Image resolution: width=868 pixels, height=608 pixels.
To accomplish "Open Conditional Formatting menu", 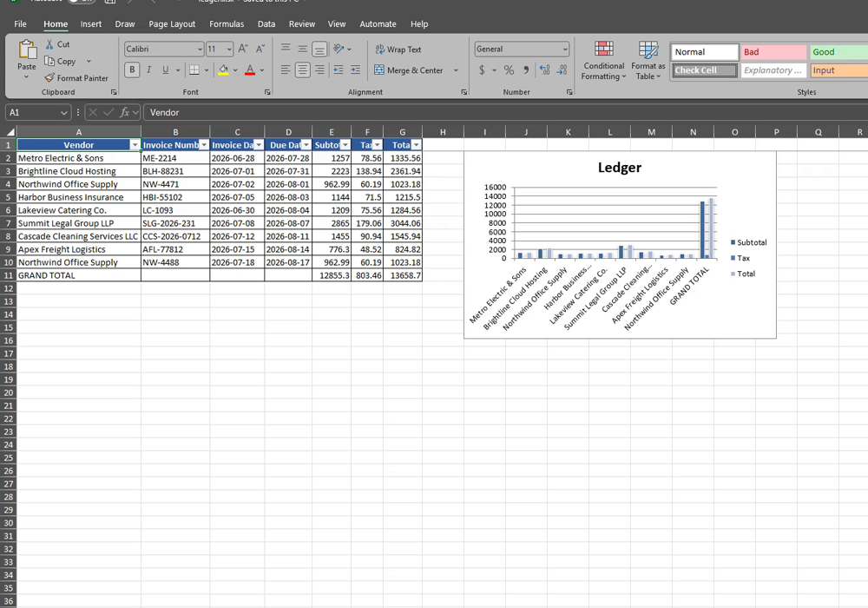I will (x=603, y=60).
